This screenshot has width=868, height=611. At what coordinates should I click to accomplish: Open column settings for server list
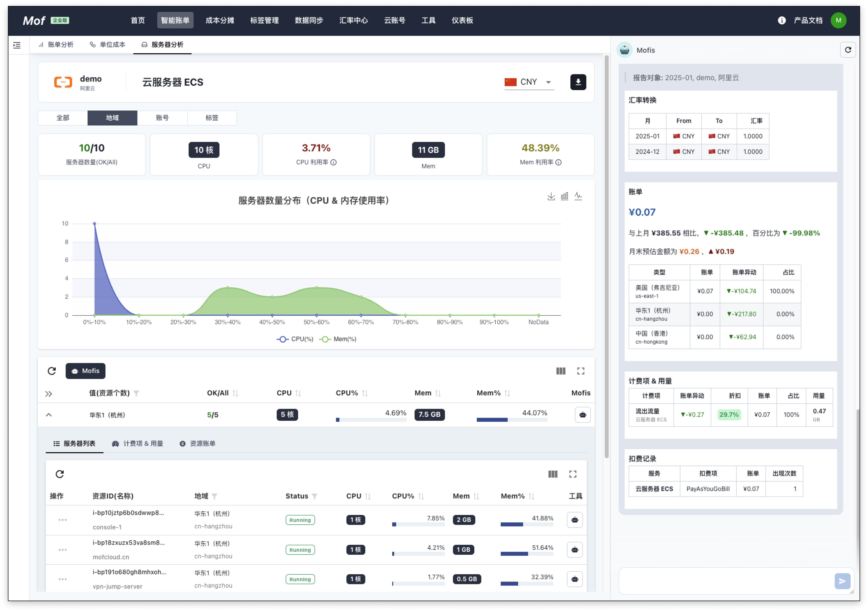point(553,474)
